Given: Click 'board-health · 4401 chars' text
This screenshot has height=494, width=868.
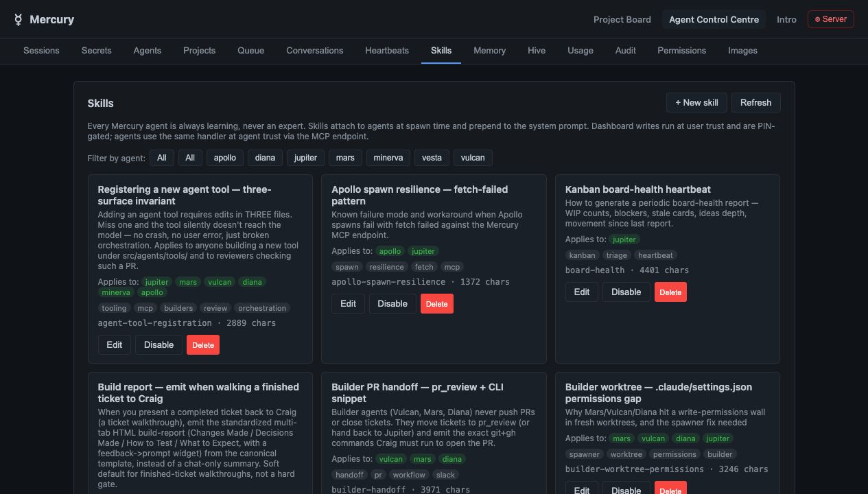Looking at the screenshot, I should point(627,270).
